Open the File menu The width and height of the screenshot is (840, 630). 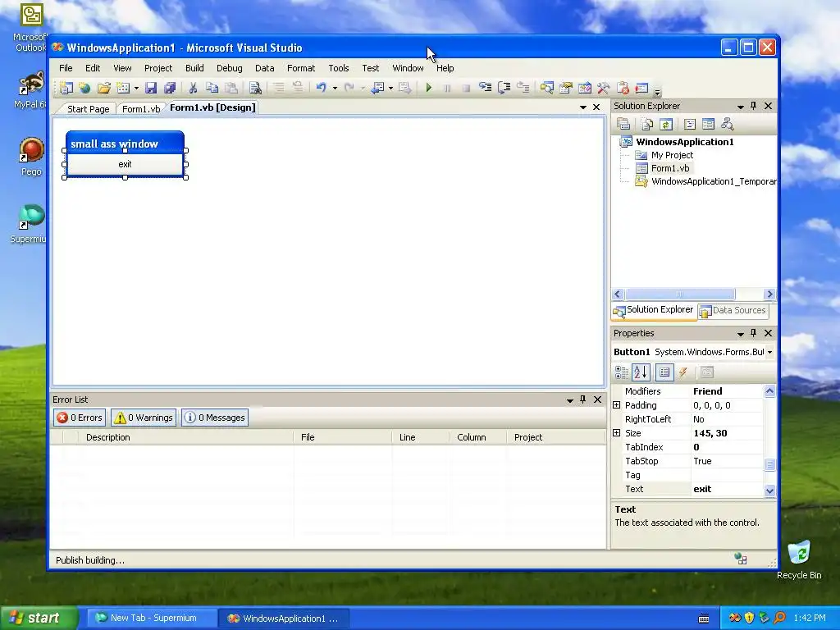[66, 68]
